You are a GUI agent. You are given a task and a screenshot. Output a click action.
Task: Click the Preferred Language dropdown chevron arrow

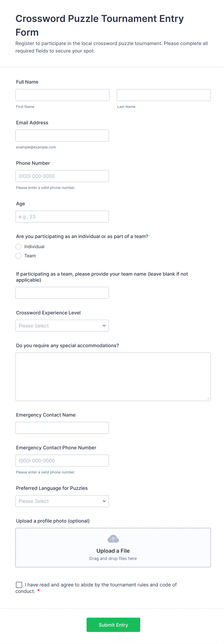pyautogui.click(x=104, y=501)
